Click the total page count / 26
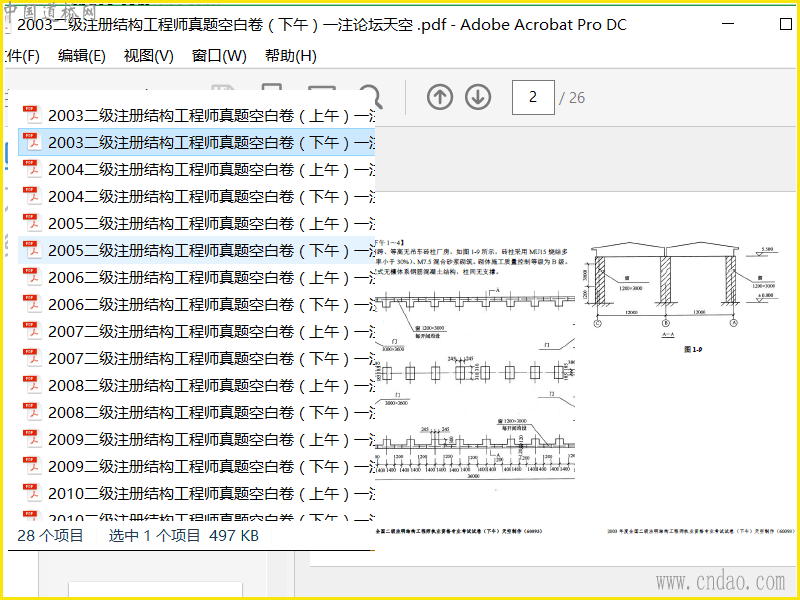This screenshot has height=600, width=800. tap(572, 97)
